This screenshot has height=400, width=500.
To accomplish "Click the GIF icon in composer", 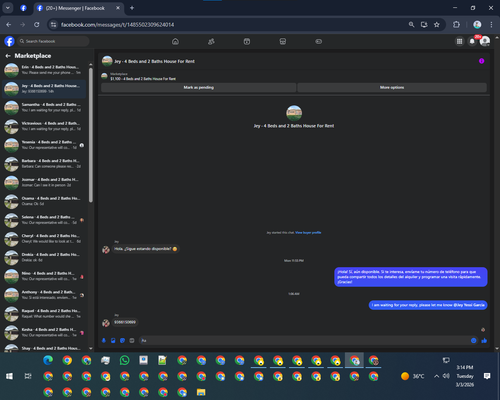I will [x=132, y=340].
